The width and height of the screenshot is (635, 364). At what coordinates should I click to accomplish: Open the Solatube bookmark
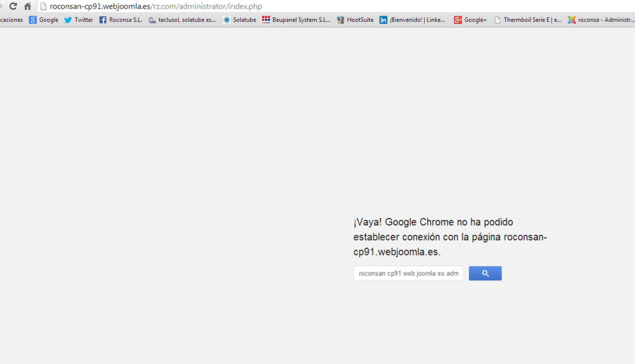click(240, 20)
